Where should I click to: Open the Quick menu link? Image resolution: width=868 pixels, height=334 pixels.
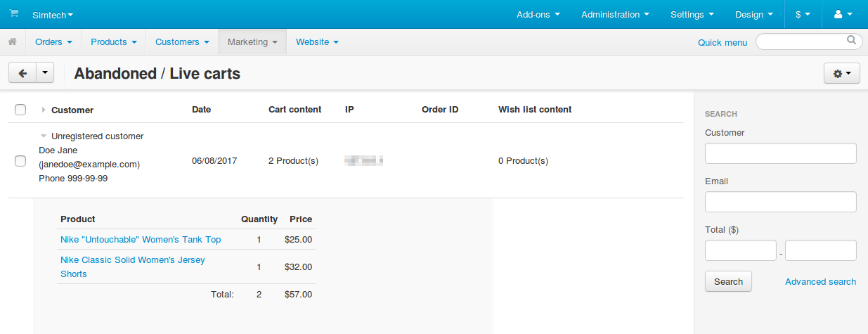[723, 42]
